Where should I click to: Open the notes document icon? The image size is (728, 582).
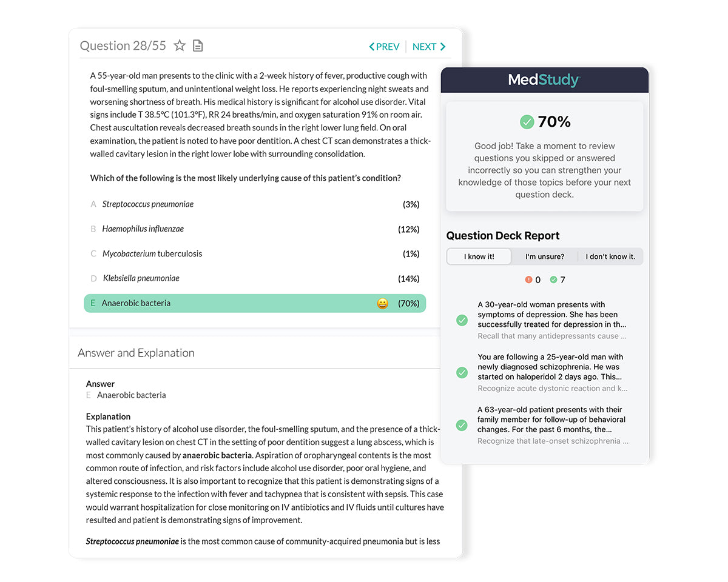tap(198, 46)
